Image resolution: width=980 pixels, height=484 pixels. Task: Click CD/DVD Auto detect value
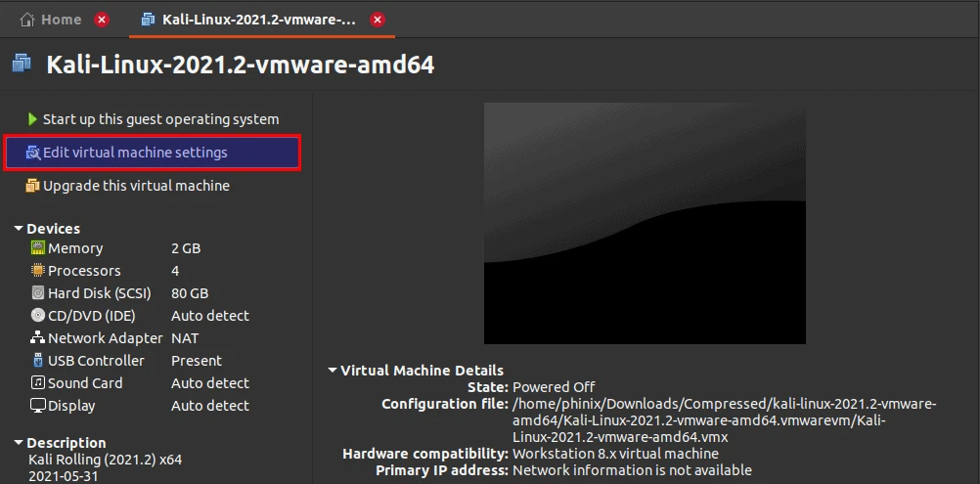click(210, 316)
